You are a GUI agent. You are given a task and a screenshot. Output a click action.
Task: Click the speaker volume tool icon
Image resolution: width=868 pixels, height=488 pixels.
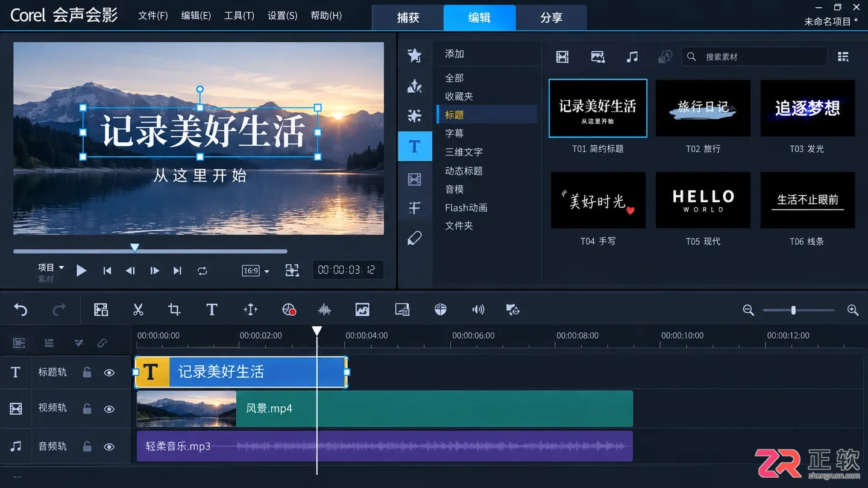click(x=478, y=310)
